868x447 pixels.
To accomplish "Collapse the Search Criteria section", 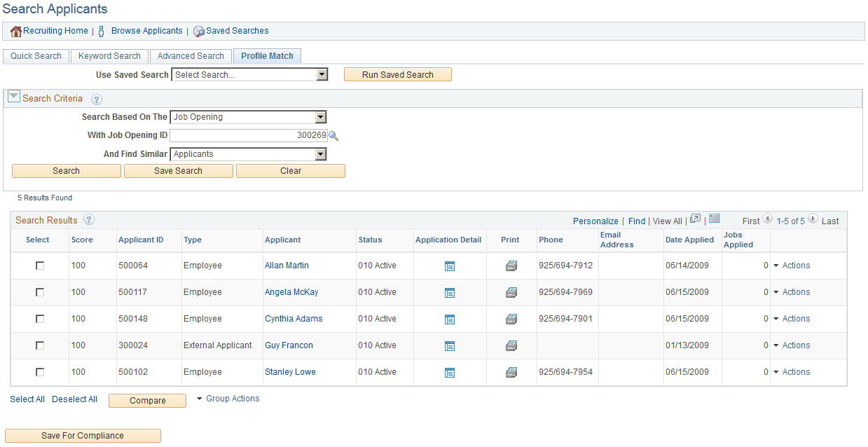I will pyautogui.click(x=13, y=97).
